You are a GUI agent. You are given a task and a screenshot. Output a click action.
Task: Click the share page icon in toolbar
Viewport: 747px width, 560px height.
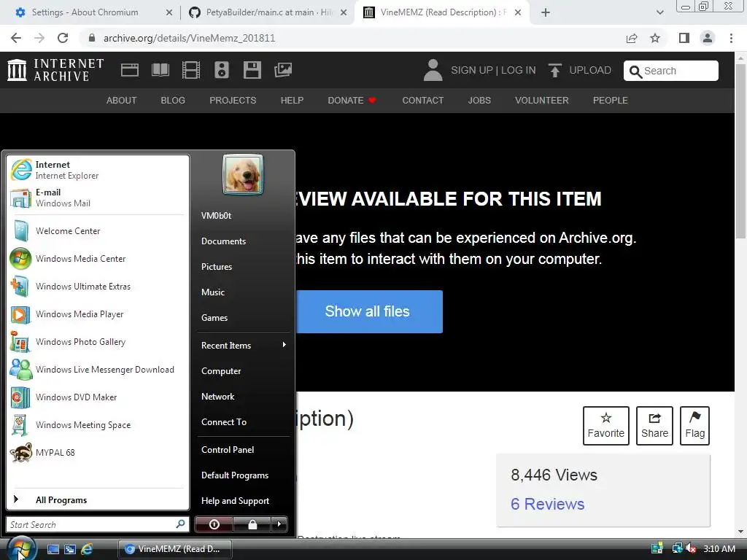632,38
